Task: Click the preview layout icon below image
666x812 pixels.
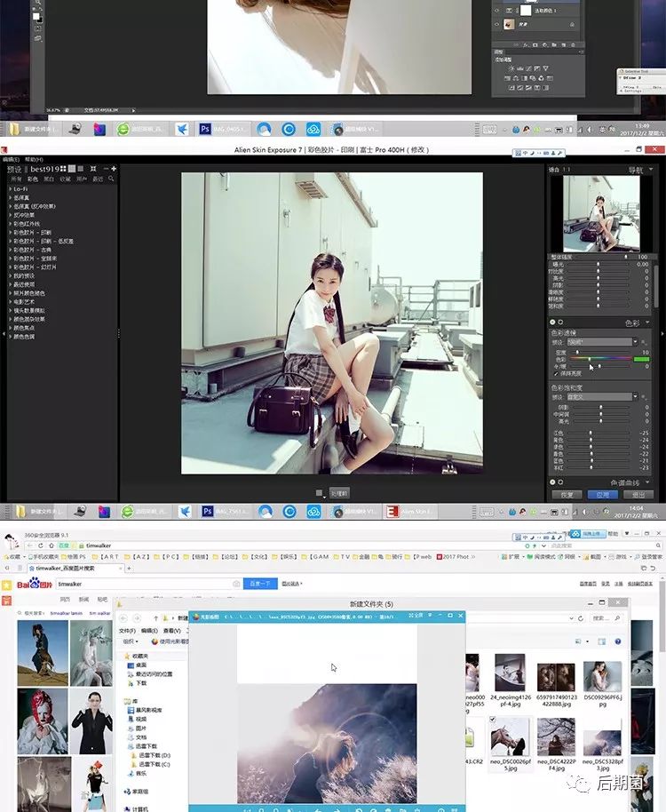Action: pyautogui.click(x=320, y=494)
